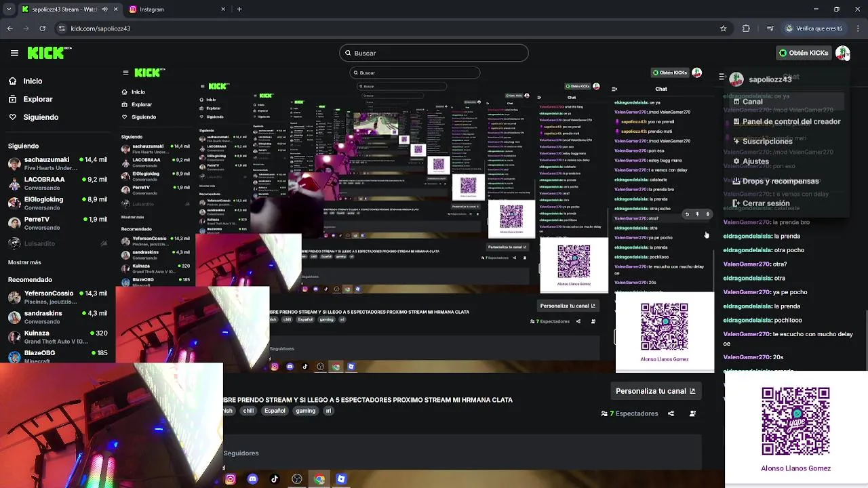Open the offline Luisardito channel in the sidebar
868x488 pixels.
tap(58, 243)
